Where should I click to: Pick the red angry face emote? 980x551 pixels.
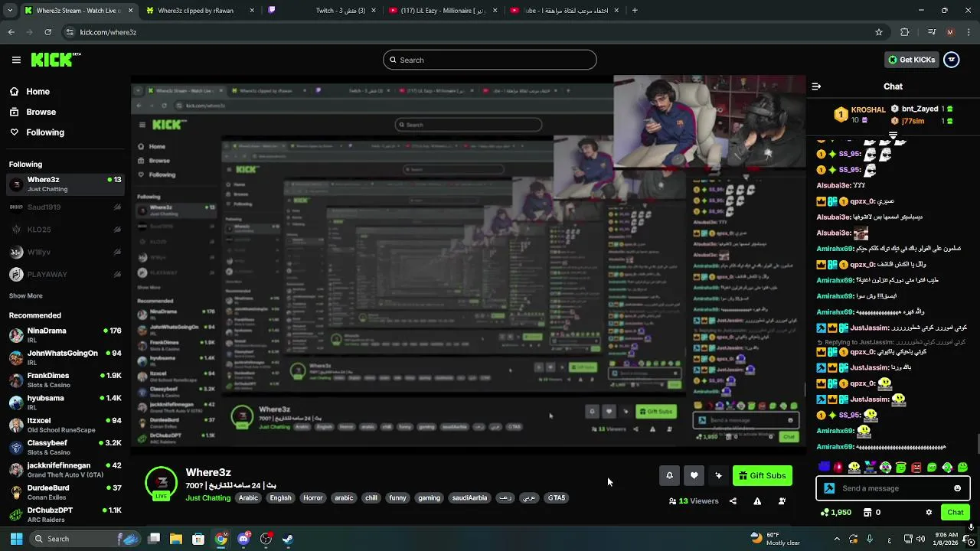pos(916,467)
